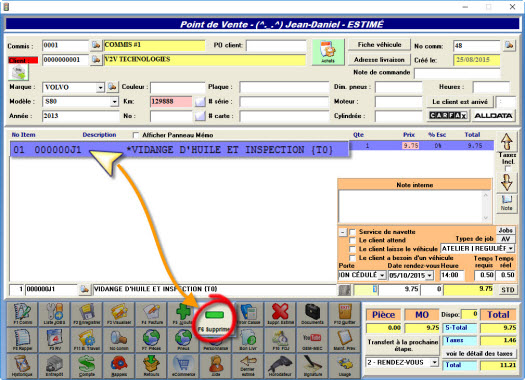
Task: Click the Retours box icon
Action: 151,366
